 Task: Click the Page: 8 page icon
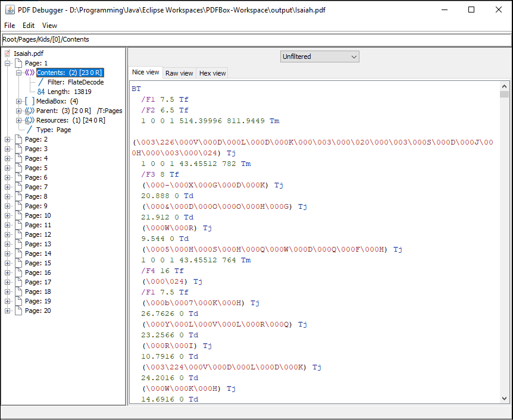click(x=18, y=196)
